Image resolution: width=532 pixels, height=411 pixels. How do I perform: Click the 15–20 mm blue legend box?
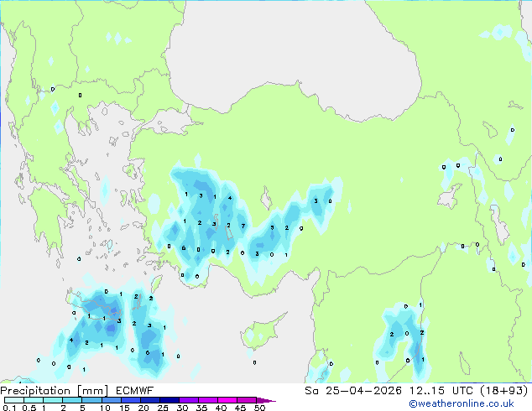(130, 400)
